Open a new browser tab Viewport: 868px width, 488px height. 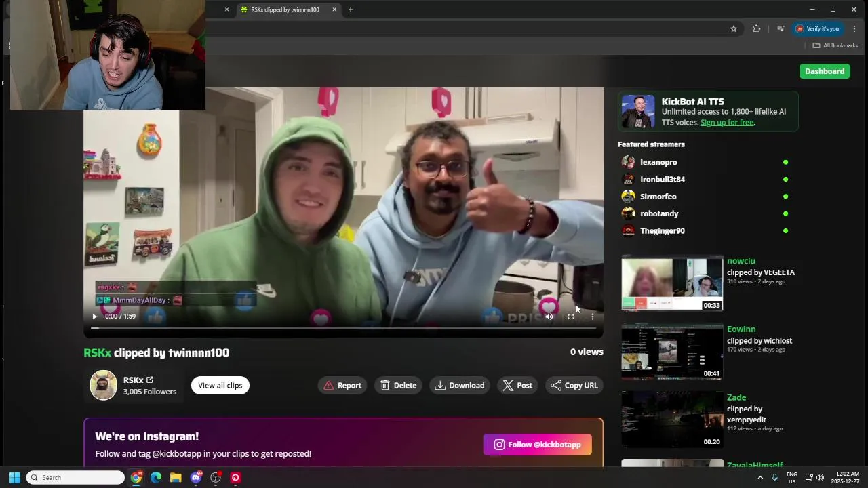point(351,9)
